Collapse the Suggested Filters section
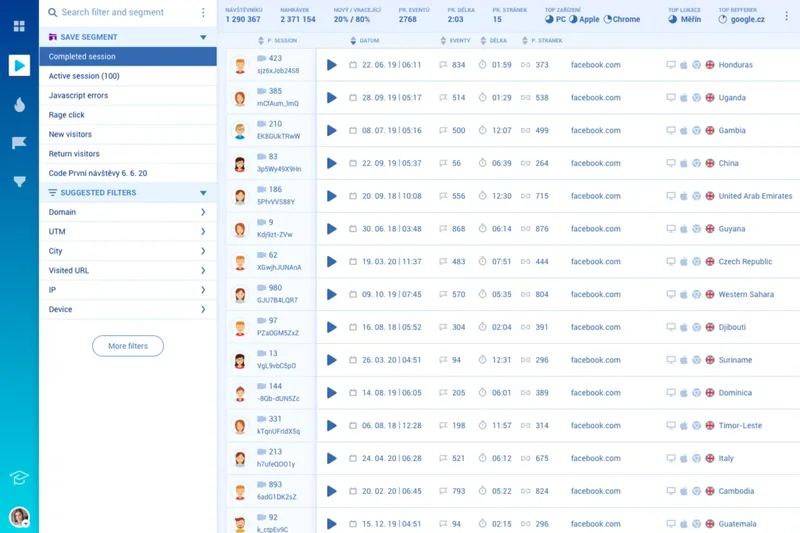The image size is (800, 533). 203,193
